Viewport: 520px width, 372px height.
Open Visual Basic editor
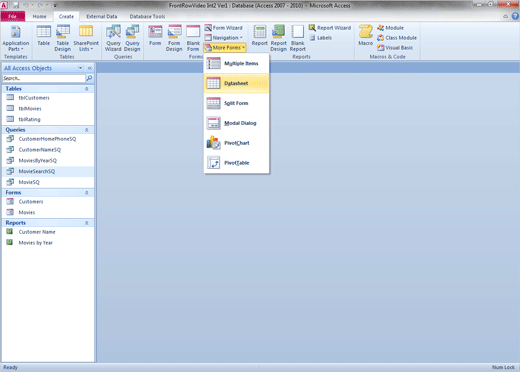point(395,48)
